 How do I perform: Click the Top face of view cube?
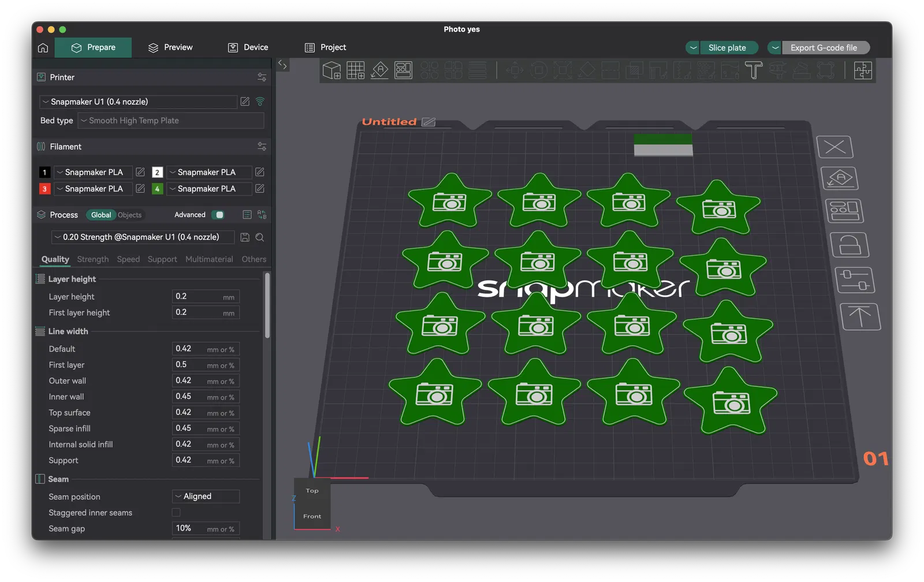coord(312,491)
